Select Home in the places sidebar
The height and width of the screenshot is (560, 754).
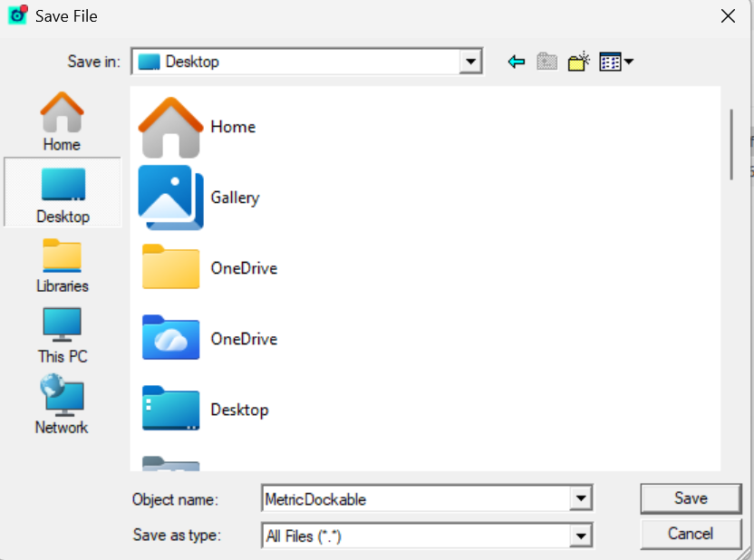[x=62, y=121]
